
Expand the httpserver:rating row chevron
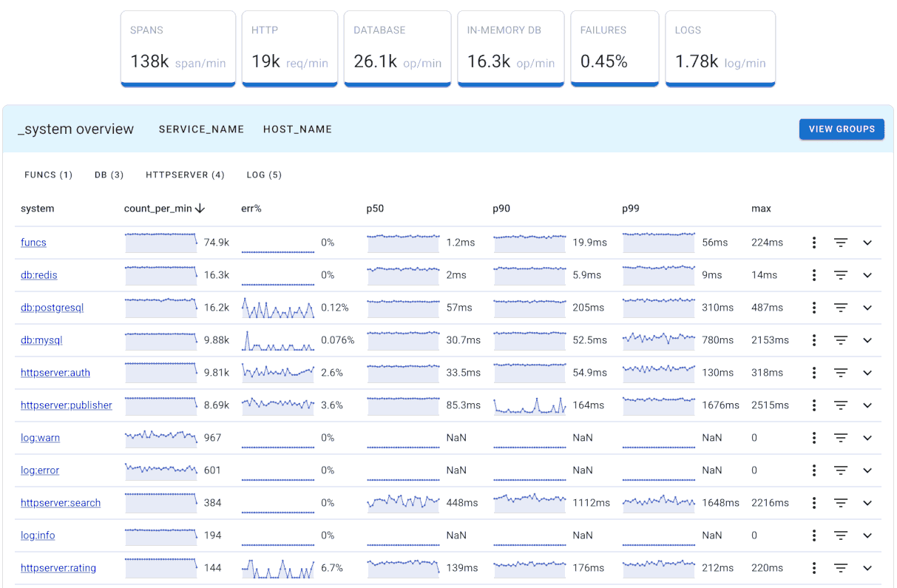pyautogui.click(x=867, y=568)
